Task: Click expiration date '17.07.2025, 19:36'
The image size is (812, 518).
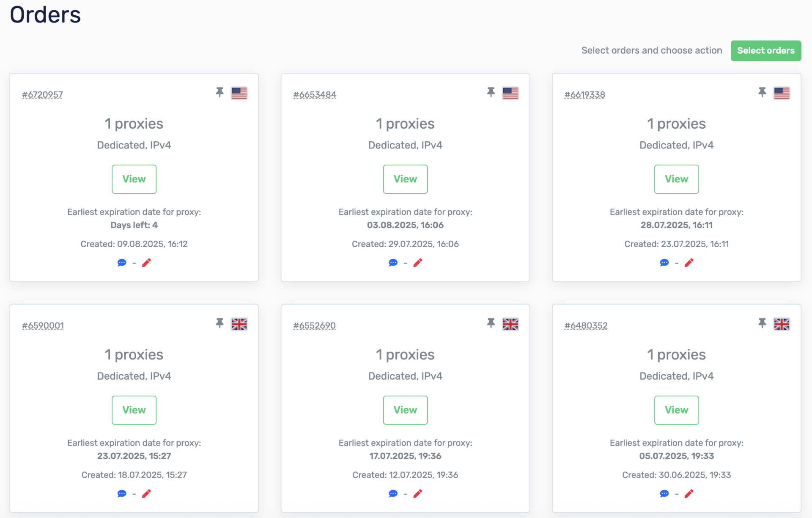Action: (x=405, y=456)
